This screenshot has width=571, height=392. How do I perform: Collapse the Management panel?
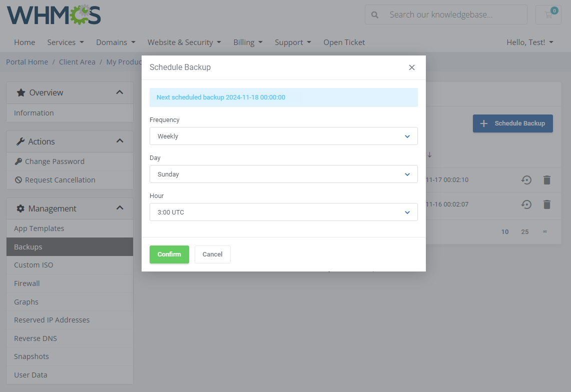click(120, 208)
